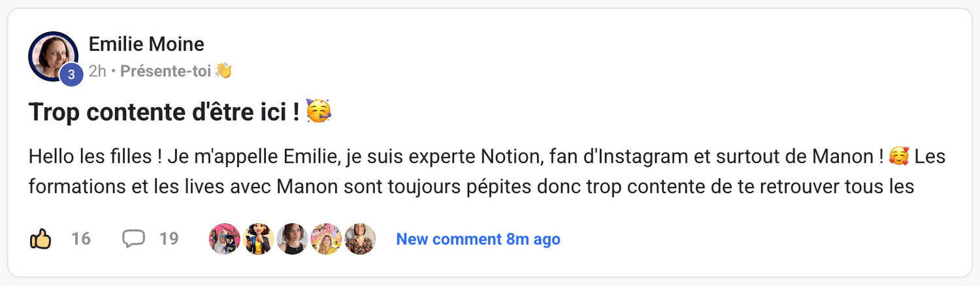Go to the Présente-toi category
The width and height of the screenshot is (980, 286).
(165, 71)
